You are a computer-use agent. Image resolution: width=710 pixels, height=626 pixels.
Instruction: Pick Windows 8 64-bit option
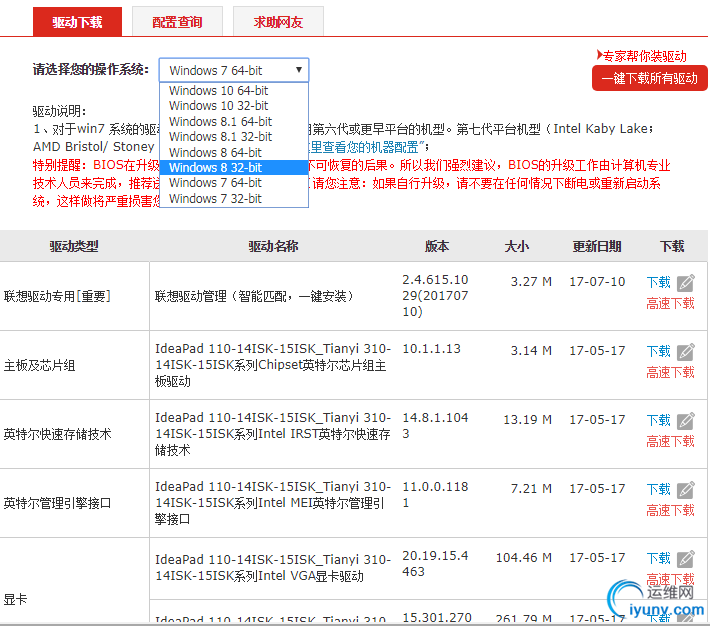coord(234,152)
